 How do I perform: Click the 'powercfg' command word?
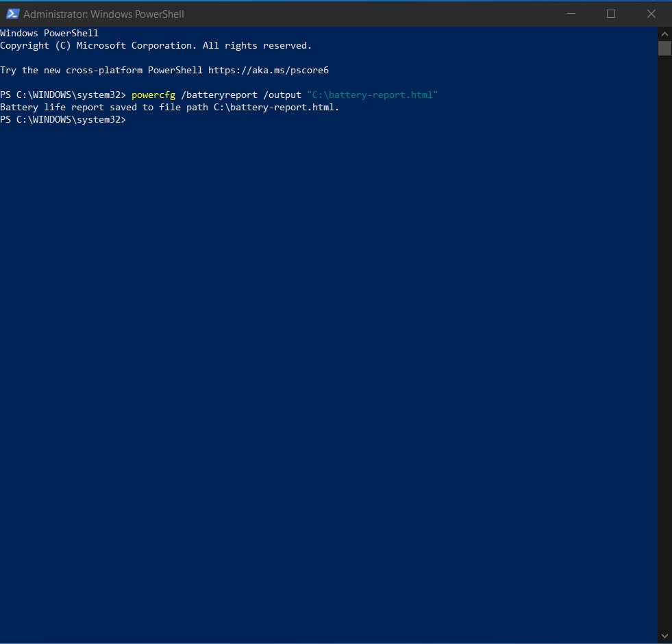pos(153,95)
